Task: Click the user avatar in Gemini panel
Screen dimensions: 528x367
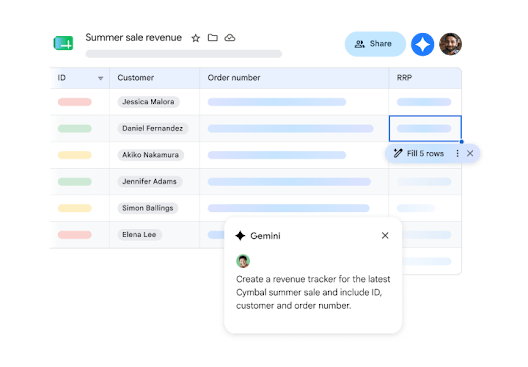Action: (x=243, y=261)
